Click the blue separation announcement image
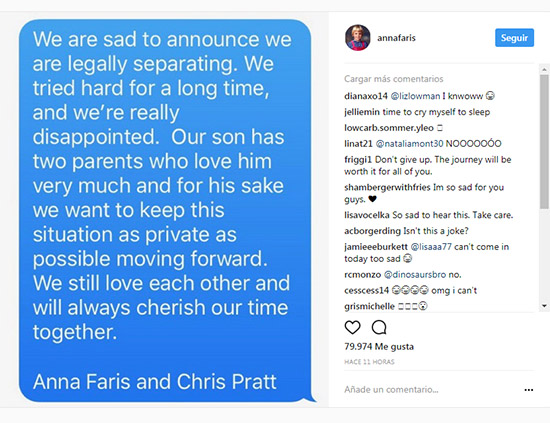This screenshot has width=550, height=423. pos(166,210)
